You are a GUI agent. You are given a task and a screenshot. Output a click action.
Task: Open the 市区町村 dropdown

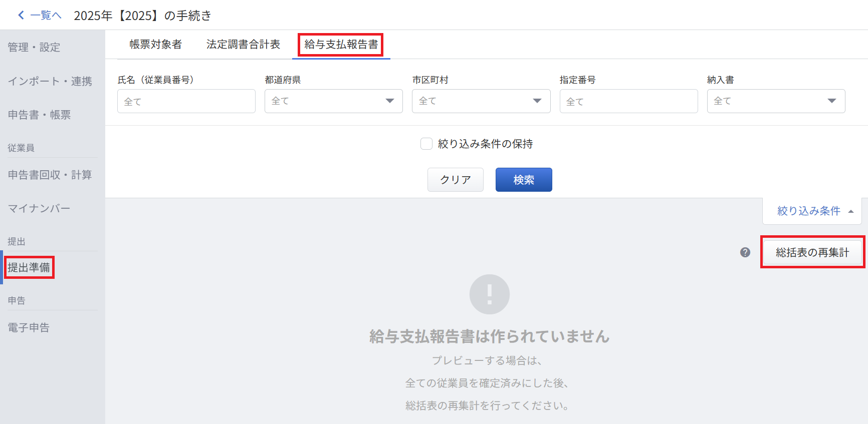pyautogui.click(x=481, y=101)
